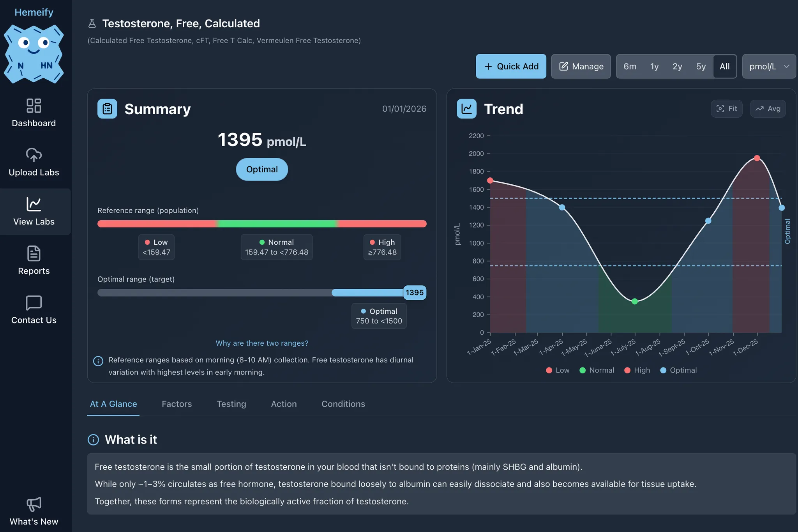798x532 pixels.
Task: Click the line-chart icon next to Trend
Action: 466,108
